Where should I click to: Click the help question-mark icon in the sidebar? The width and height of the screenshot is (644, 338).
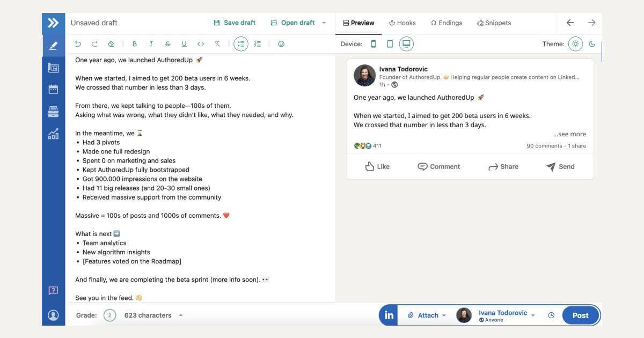point(53,290)
